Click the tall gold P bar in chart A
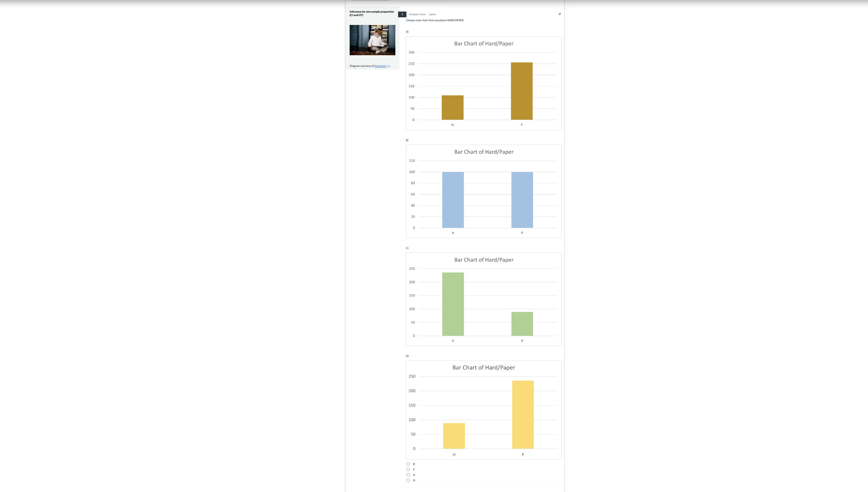The width and height of the screenshot is (868, 492). [521, 91]
